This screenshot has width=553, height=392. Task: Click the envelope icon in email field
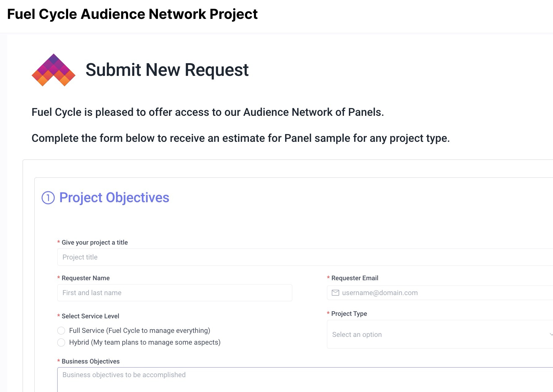tap(335, 293)
